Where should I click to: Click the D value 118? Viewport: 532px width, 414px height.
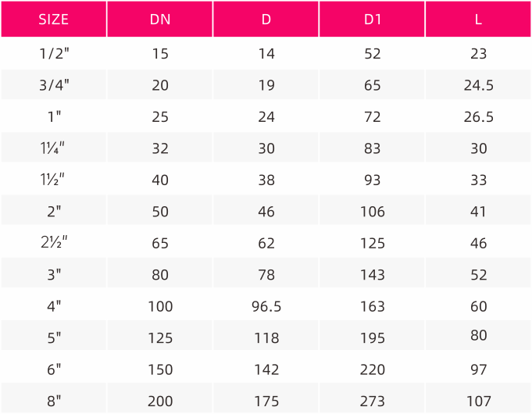266,338
